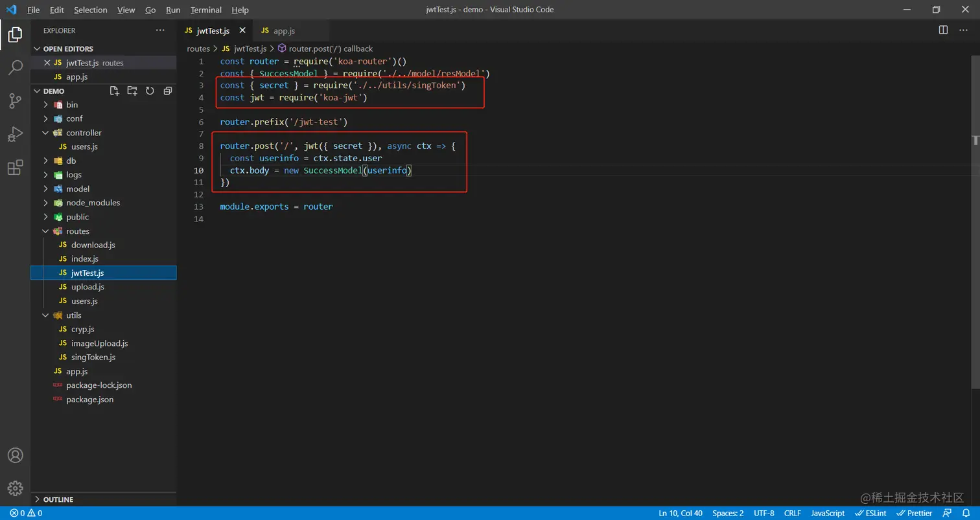Open the Manage gear icon
The width and height of the screenshot is (980, 520).
(15, 488)
